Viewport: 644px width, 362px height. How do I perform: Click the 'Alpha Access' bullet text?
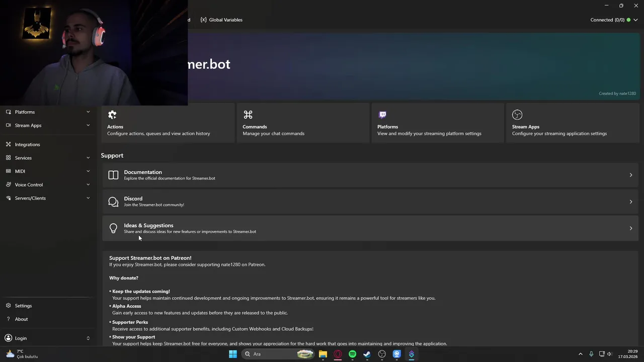tap(127, 306)
